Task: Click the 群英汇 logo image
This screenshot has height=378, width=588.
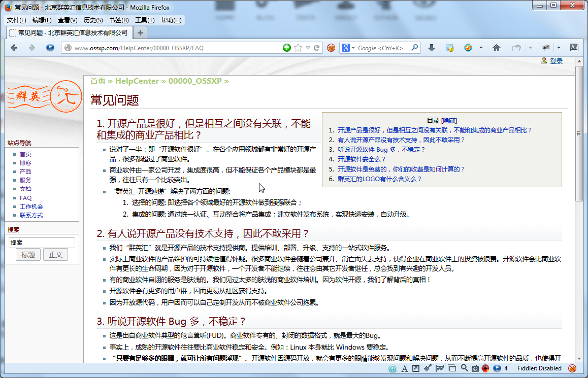Action: click(x=44, y=96)
